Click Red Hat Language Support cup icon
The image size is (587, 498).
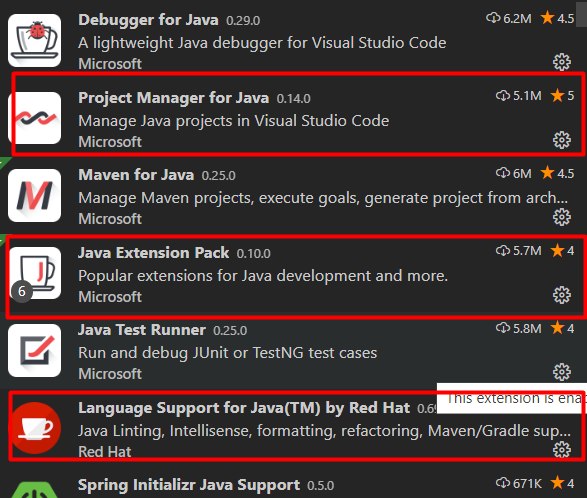tap(34, 428)
